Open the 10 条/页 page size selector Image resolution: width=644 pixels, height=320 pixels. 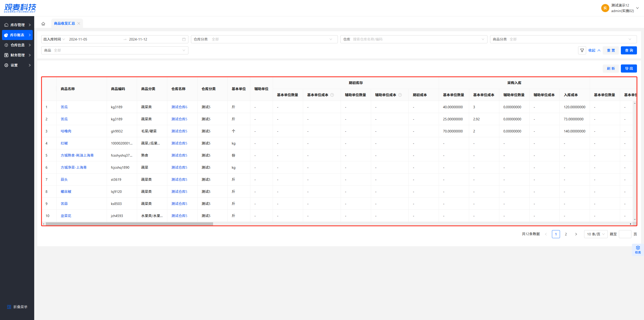pos(595,234)
